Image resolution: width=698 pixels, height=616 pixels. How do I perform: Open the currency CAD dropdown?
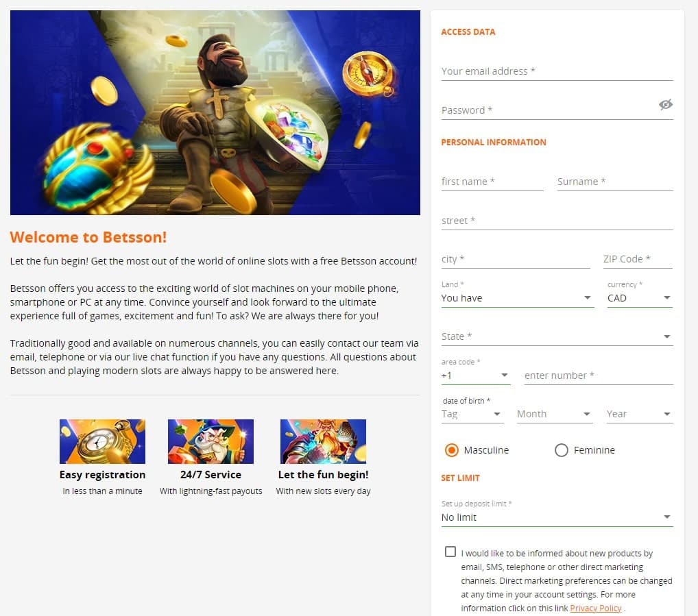[x=640, y=298]
